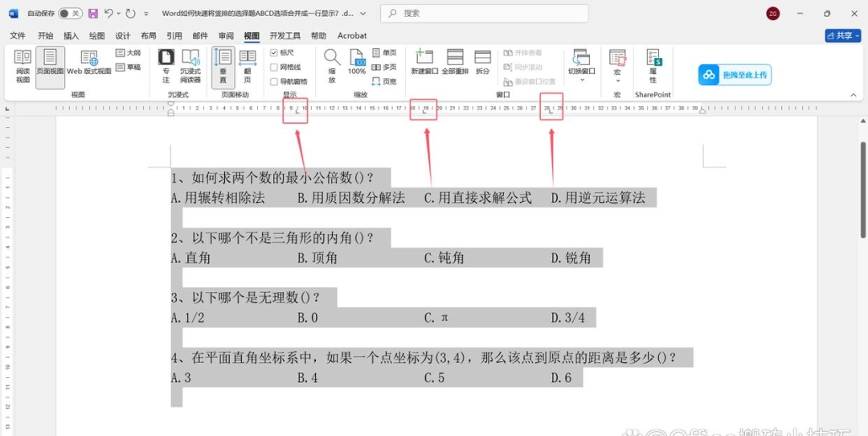868x436 pixels.
Task: Open the Home (开始) tab
Action: click(45, 35)
